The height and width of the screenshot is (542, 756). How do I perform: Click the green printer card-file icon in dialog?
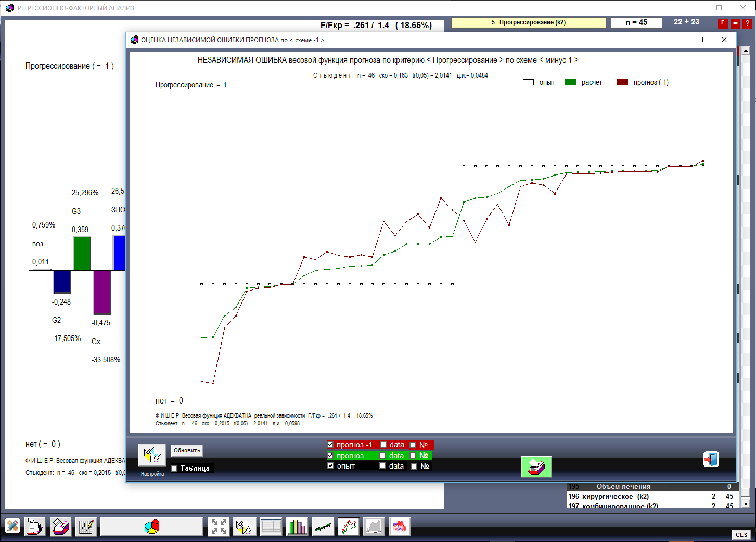[x=536, y=467]
